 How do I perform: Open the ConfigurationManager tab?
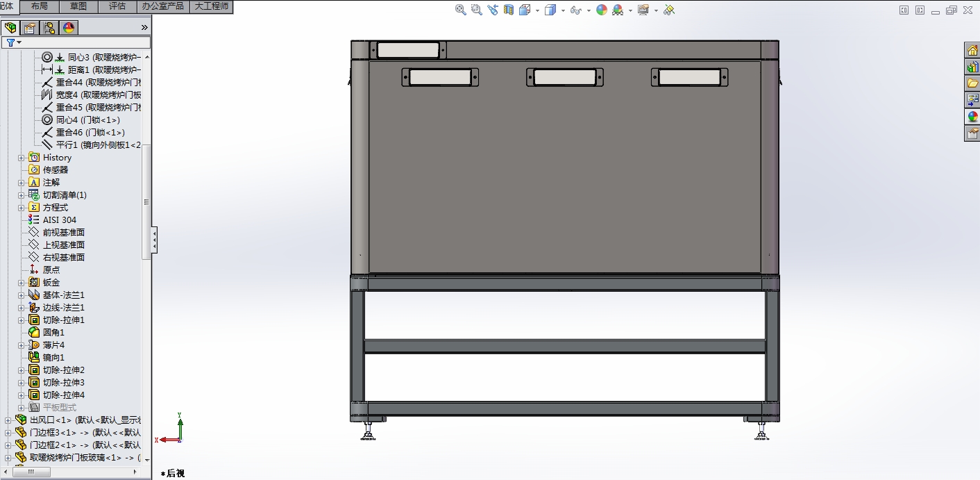pos(49,28)
